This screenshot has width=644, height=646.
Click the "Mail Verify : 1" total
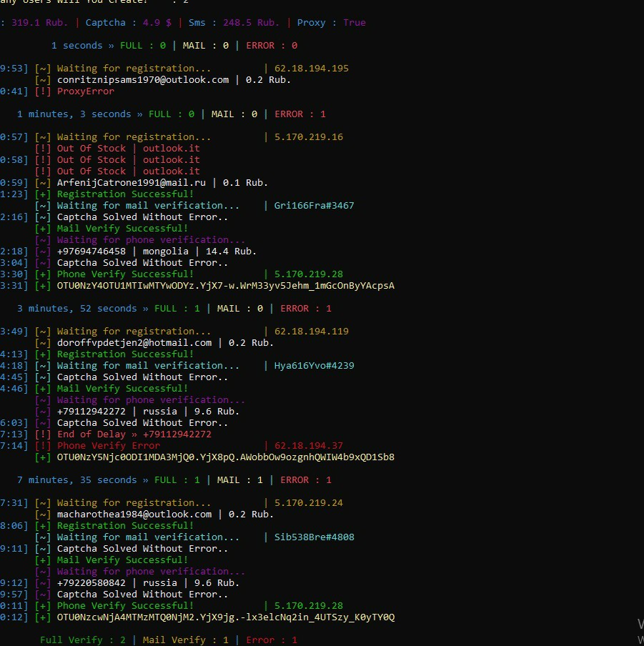coord(186,640)
